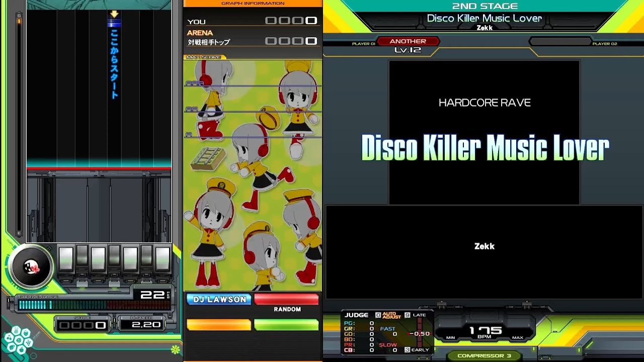
Task: Click the GR judge count row
Action: coord(359,328)
